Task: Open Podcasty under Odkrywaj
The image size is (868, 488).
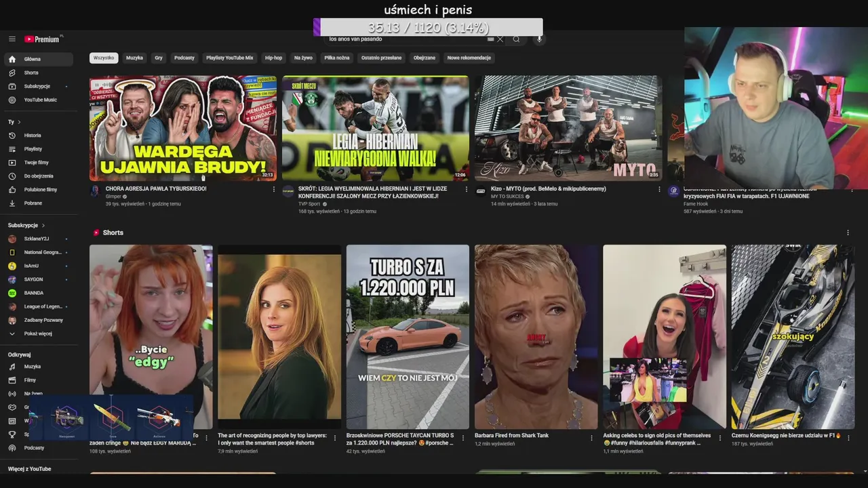Action: coord(39,448)
